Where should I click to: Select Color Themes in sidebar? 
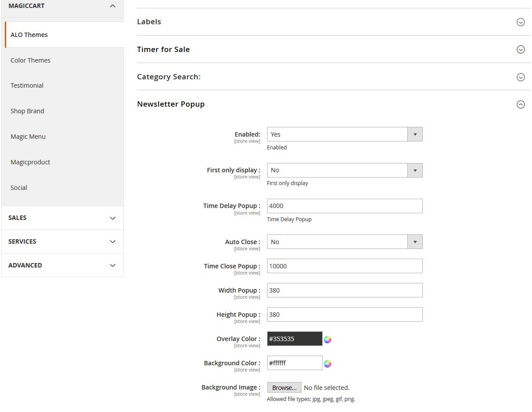coord(30,60)
